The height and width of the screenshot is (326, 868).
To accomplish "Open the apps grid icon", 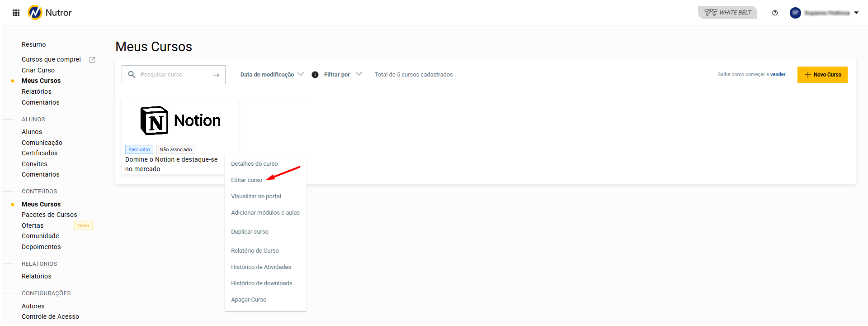I will click(x=16, y=13).
